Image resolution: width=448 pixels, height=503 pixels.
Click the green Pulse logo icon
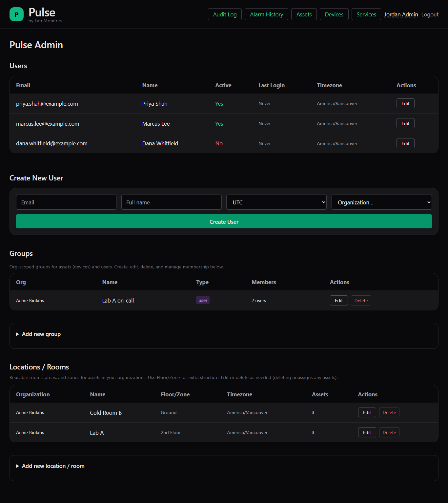pos(16,14)
